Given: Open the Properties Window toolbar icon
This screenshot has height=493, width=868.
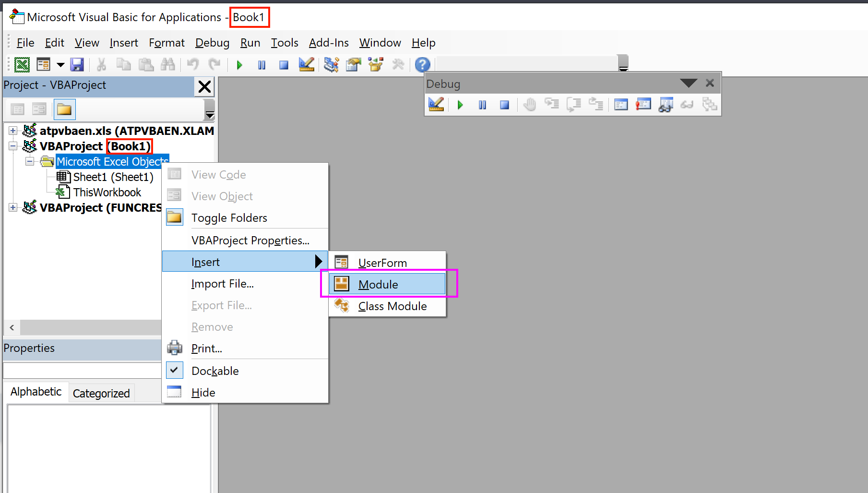Looking at the screenshot, I should tap(354, 64).
